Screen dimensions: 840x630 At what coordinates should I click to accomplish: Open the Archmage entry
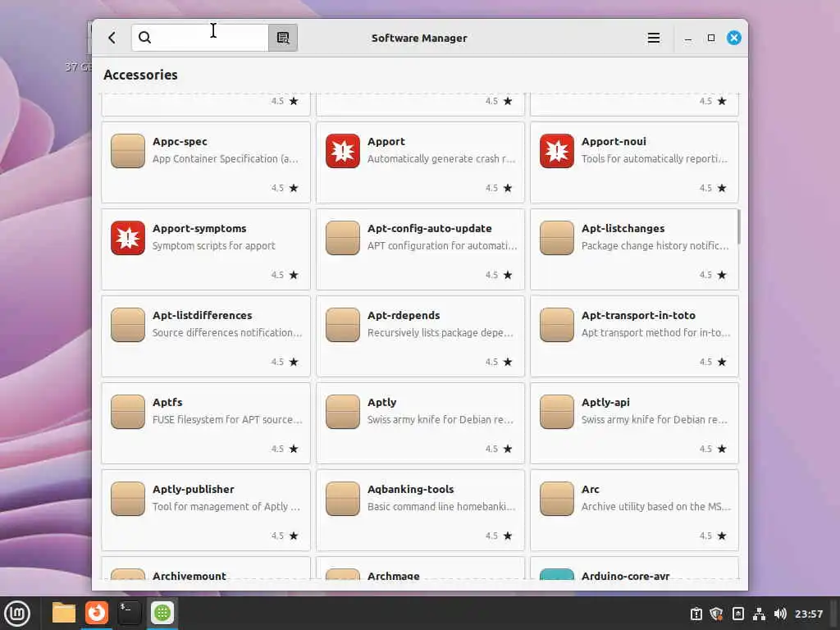(x=421, y=569)
